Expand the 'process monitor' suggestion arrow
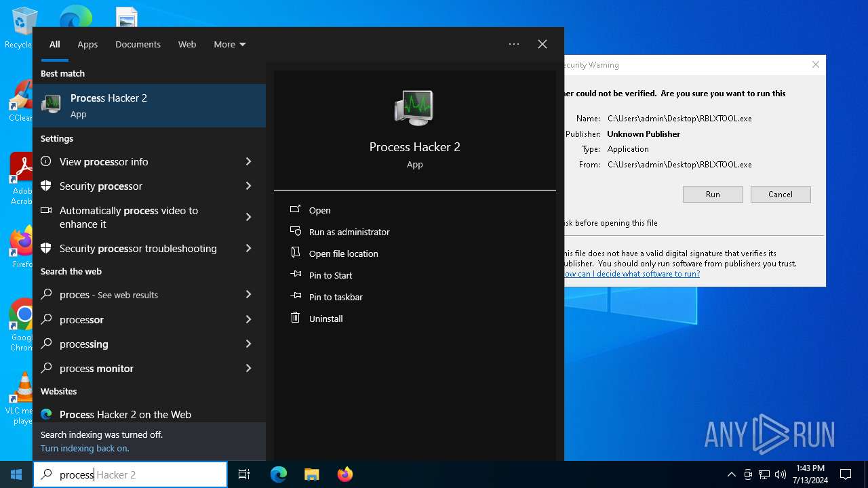The height and width of the screenshot is (488, 868). [x=248, y=368]
